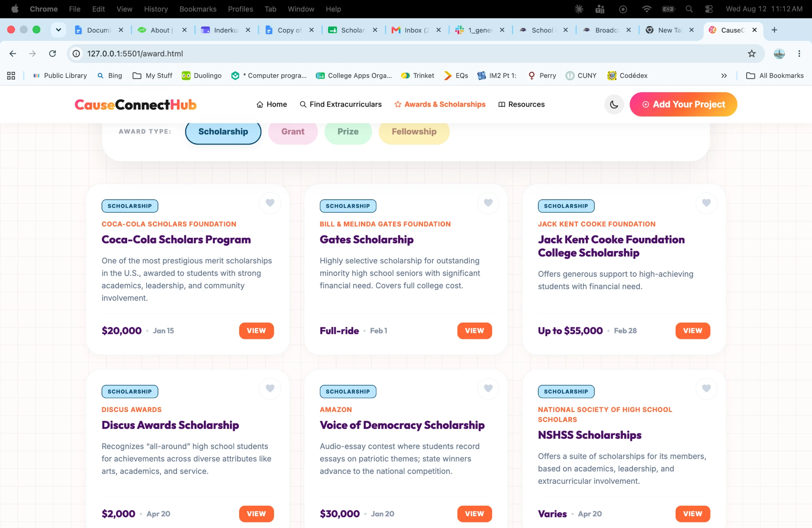Open College Apps Organizer bookmark
The height and width of the screenshot is (528, 812).
(354, 75)
